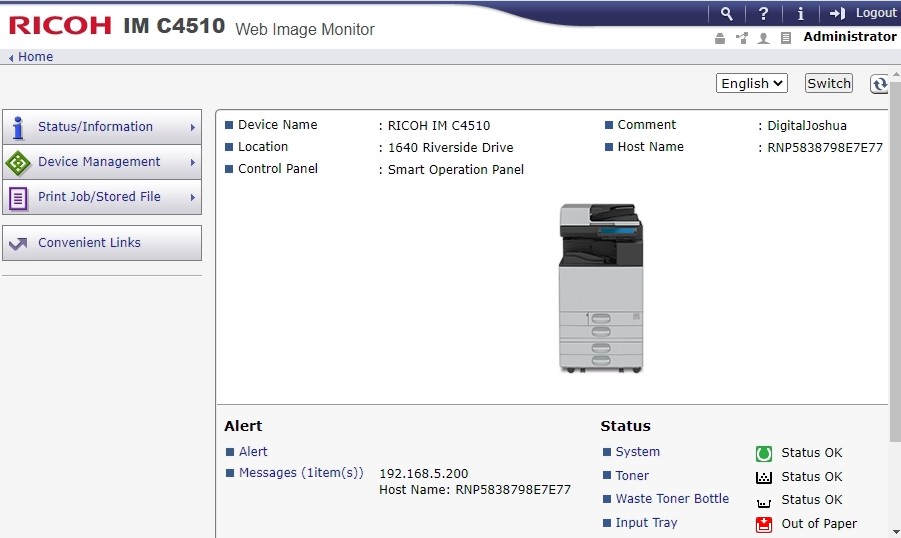The image size is (901, 538).
Task: Click the RICOH logo
Action: click(60, 25)
